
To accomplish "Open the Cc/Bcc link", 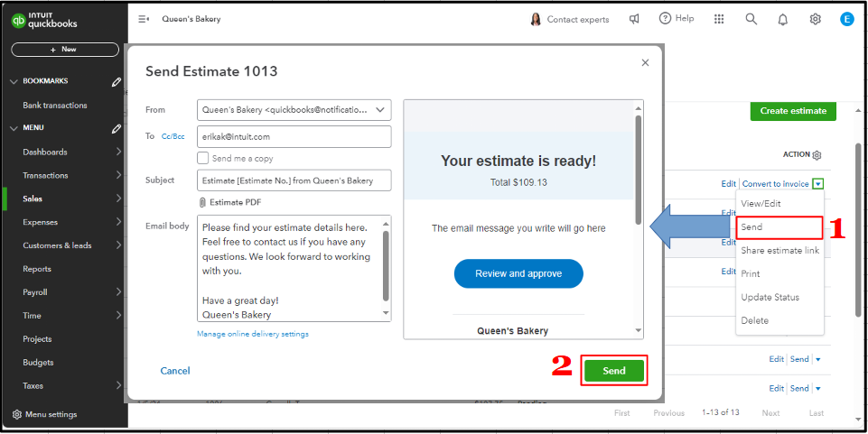I will 173,136.
